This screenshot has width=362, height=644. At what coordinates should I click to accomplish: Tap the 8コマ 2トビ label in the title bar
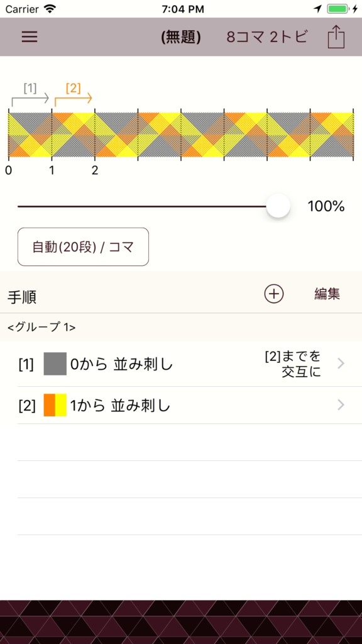[267, 37]
